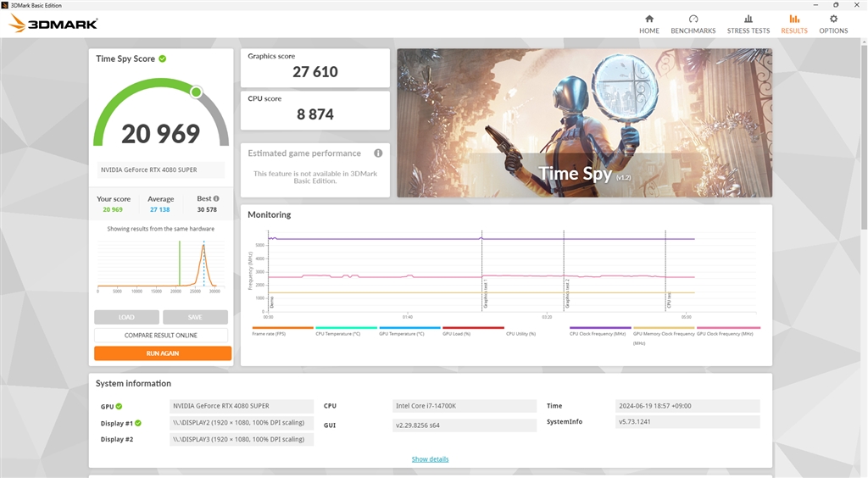Open the Show details link
The image size is (868, 478).
click(x=430, y=459)
